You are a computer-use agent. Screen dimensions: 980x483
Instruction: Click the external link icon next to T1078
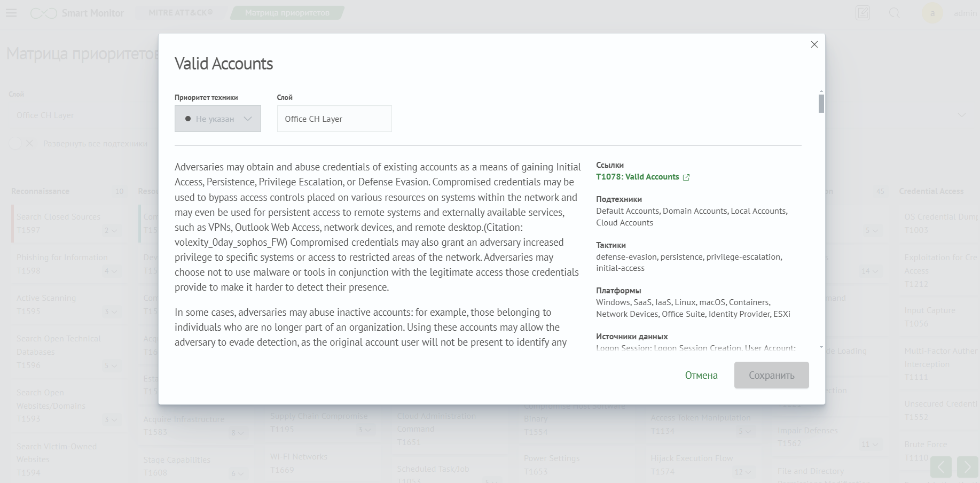pos(686,177)
